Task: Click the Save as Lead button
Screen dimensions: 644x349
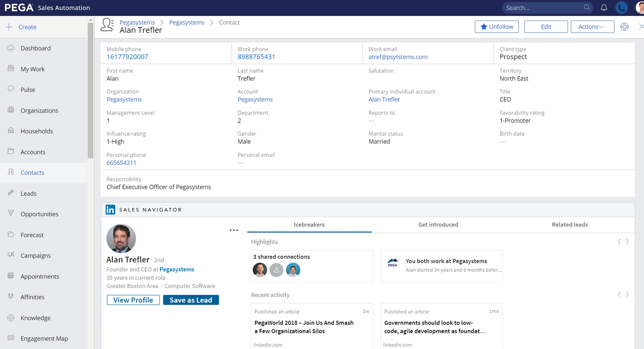Action: [x=191, y=300]
